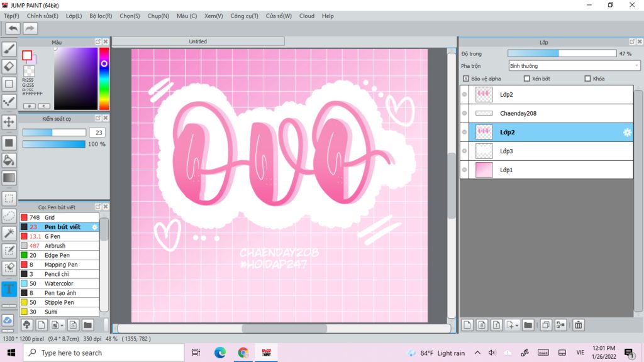This screenshot has width=644, height=362.
Task: Select the Rectangular selection tool
Action: 9,198
